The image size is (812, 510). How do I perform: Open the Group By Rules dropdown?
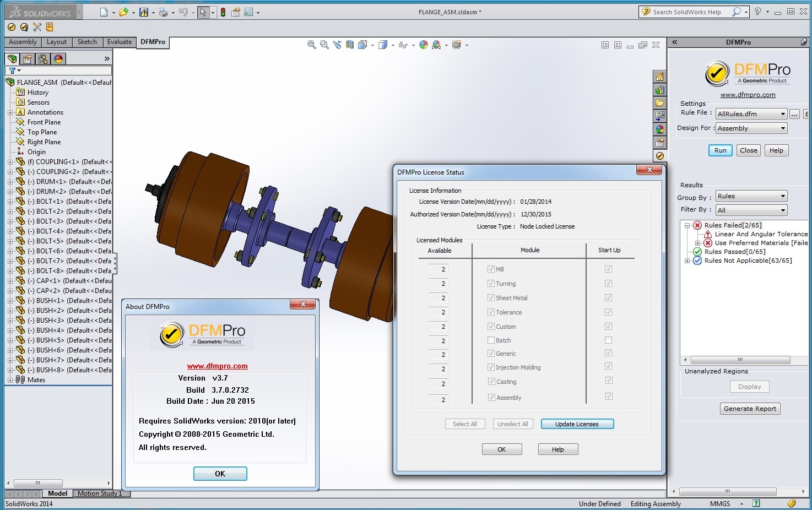[751, 196]
